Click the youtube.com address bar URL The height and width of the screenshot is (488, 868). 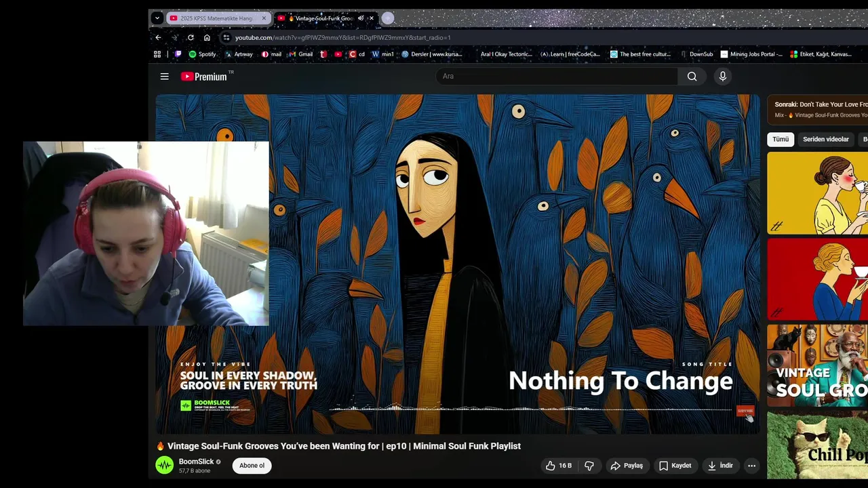(342, 38)
